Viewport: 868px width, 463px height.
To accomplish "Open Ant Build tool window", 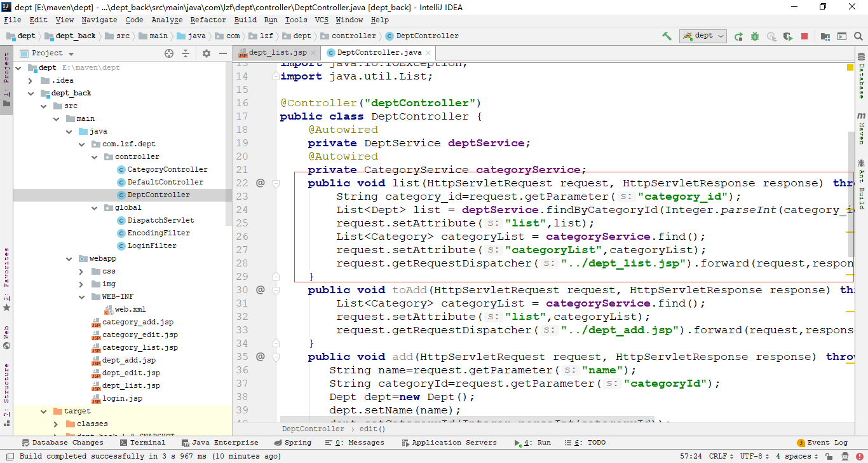I will [861, 184].
